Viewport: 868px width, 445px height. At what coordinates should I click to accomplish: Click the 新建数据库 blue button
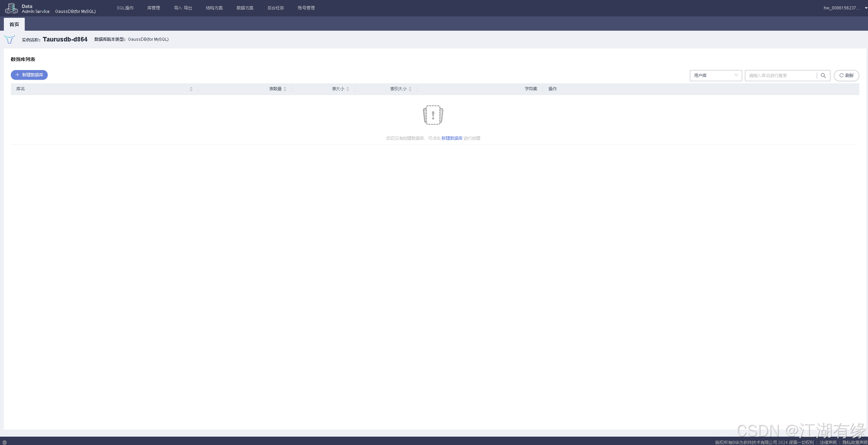point(29,75)
